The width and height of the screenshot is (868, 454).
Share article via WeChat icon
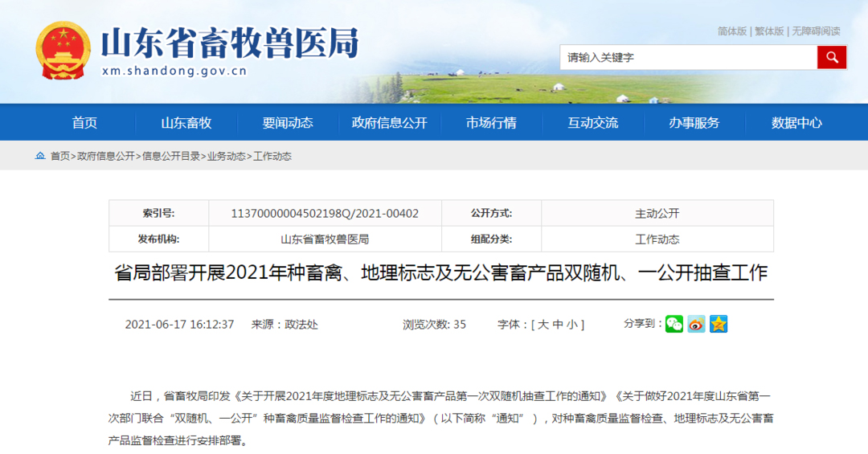click(x=674, y=324)
